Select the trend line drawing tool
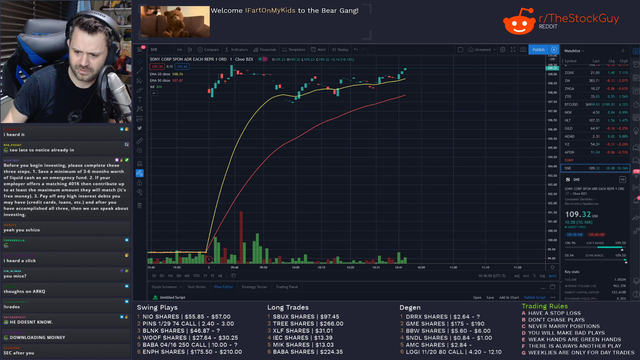 (x=140, y=71)
